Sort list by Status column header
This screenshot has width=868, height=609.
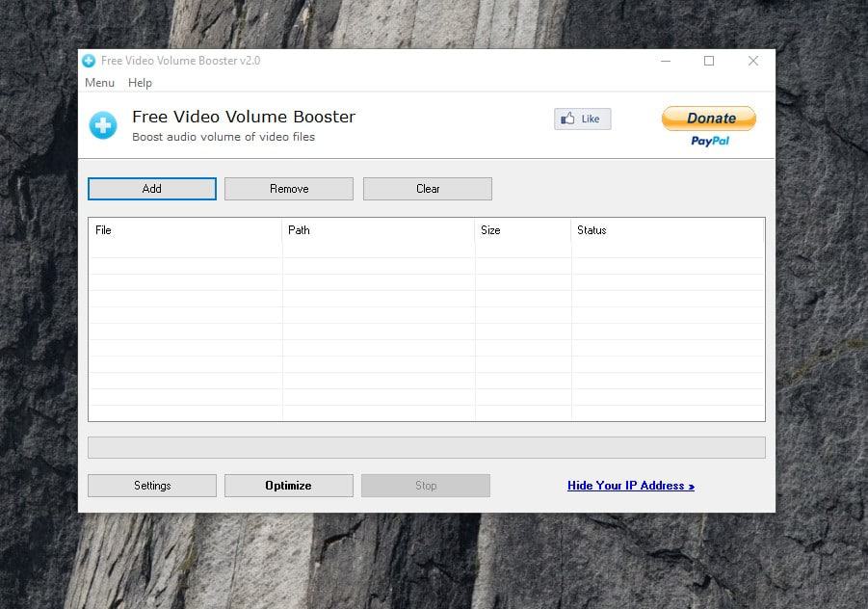[668, 230]
